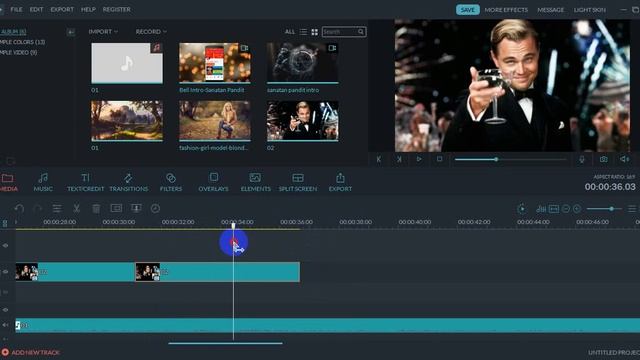Click the voiceover microphone icon
The height and width of the screenshot is (360, 640).
pos(582,159)
